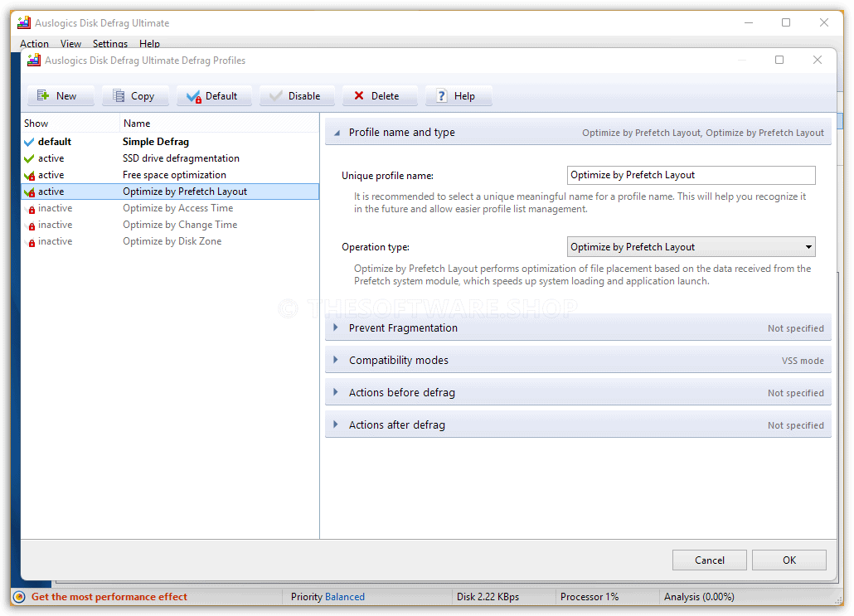Click the Show column header
The width and height of the screenshot is (854, 616).
70,124
